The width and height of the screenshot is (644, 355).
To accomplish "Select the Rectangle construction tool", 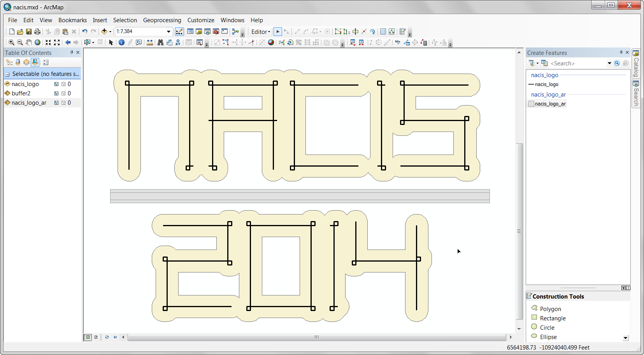I will click(x=549, y=318).
